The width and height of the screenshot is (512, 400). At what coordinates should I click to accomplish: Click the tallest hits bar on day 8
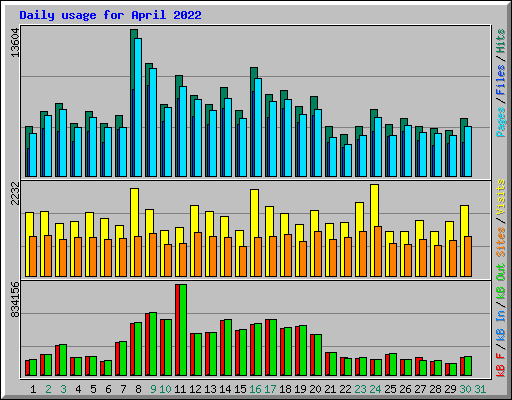pos(132,60)
